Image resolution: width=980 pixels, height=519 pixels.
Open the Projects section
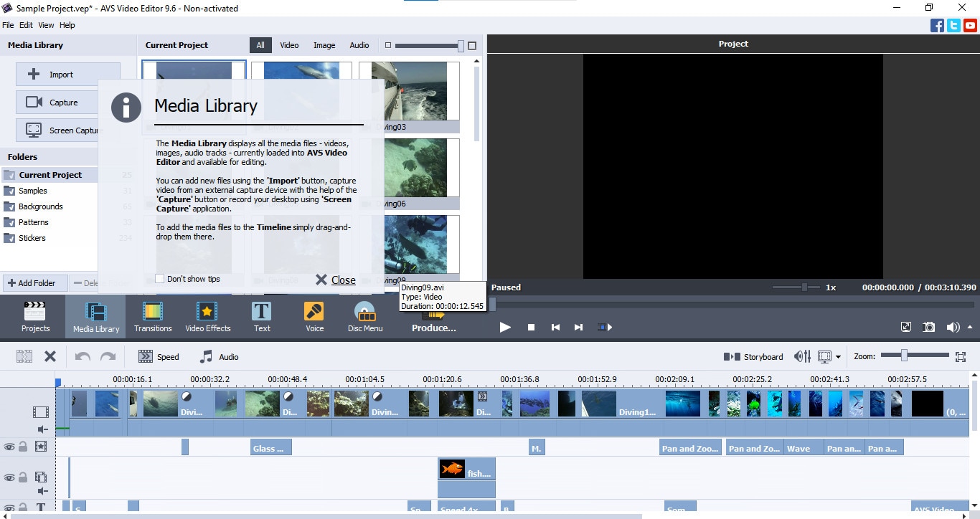click(x=35, y=317)
